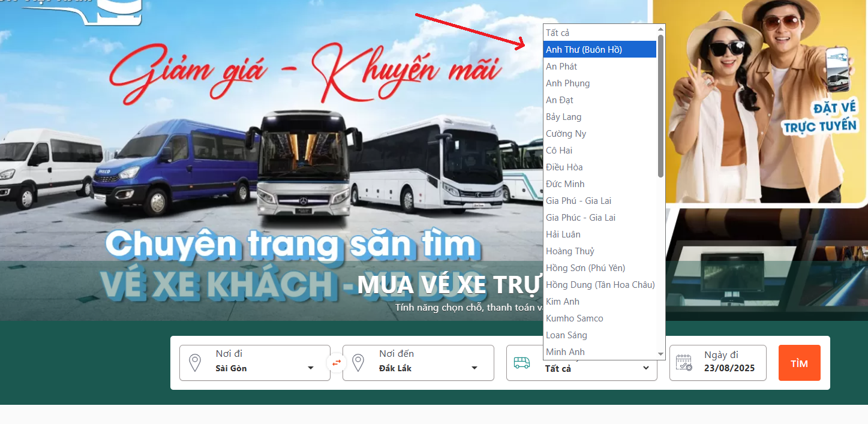Screen dimensions: 868x424
Task: Pick Anh Phụng bus operator
Action: pos(600,83)
